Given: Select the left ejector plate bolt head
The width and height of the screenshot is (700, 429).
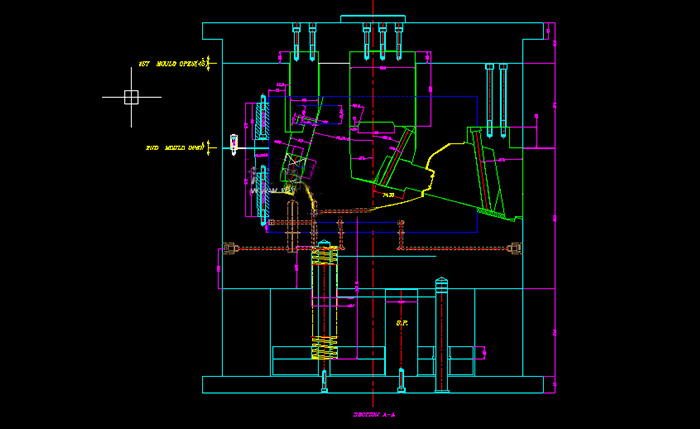Looking at the screenshot, I should tap(229, 249).
